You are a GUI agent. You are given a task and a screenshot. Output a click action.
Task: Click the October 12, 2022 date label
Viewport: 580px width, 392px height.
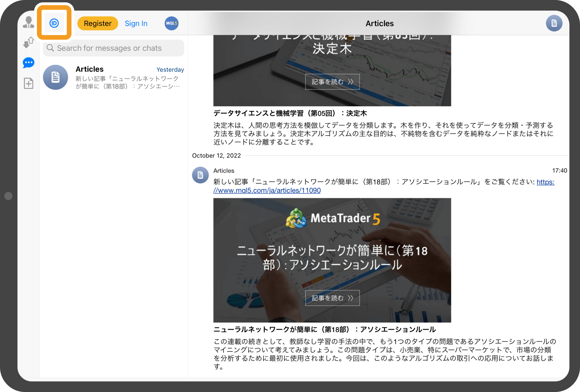click(x=216, y=155)
